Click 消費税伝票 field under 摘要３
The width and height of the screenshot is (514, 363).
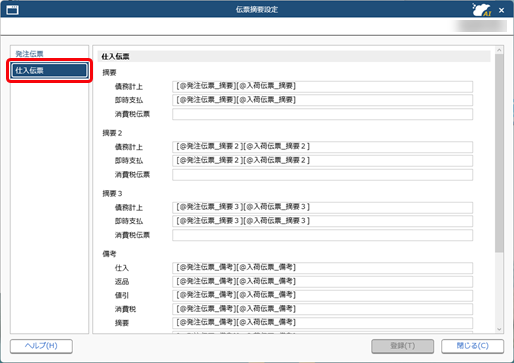tap(322, 235)
